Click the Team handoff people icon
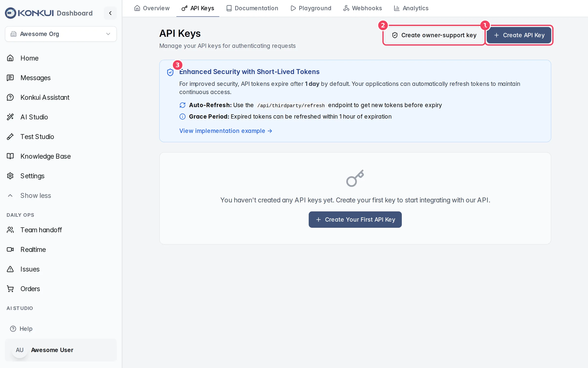 pos(10,230)
